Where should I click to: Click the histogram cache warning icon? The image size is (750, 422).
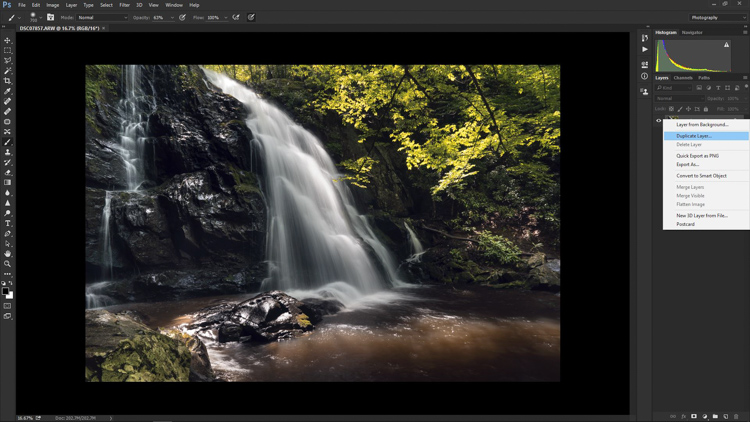tap(726, 44)
